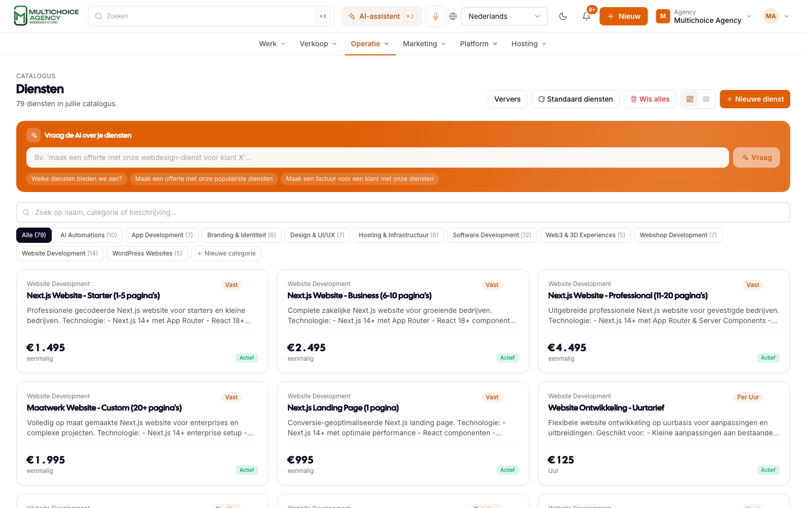Select 'Welke diensten bieden we aan?' suggestion
This screenshot has height=508, width=812.
(x=77, y=179)
